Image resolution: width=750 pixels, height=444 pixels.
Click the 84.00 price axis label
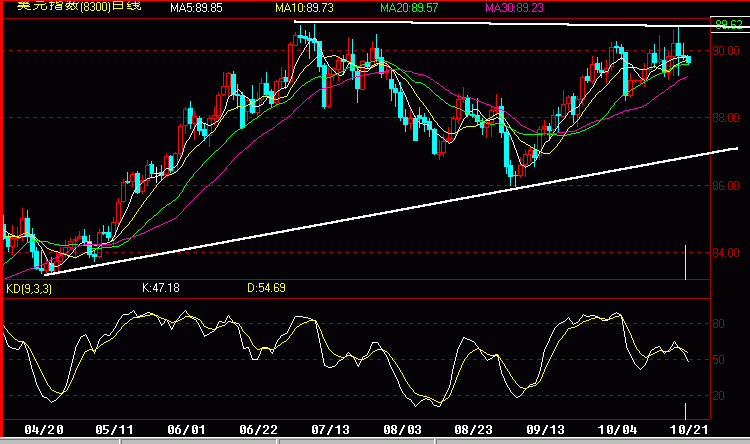tap(726, 253)
